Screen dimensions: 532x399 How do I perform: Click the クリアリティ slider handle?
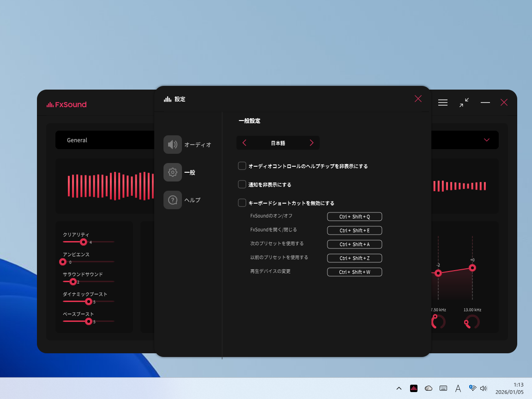83,242
